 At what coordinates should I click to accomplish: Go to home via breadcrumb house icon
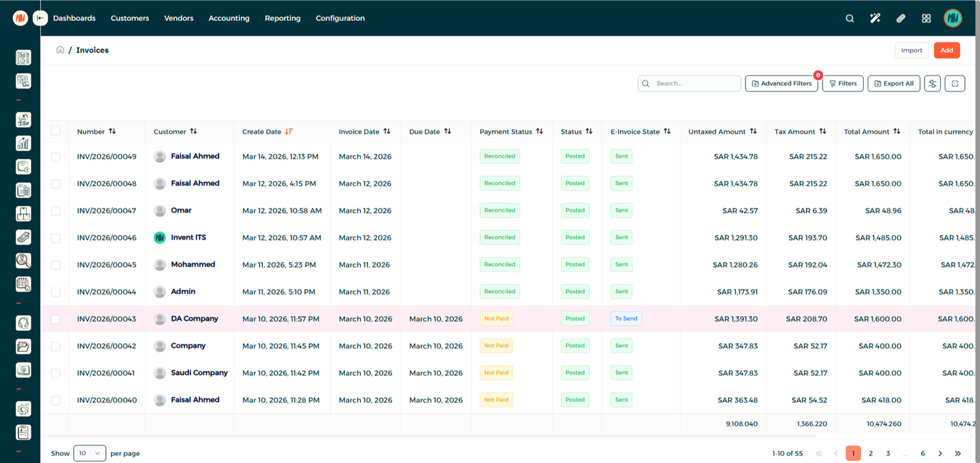[x=60, y=50]
